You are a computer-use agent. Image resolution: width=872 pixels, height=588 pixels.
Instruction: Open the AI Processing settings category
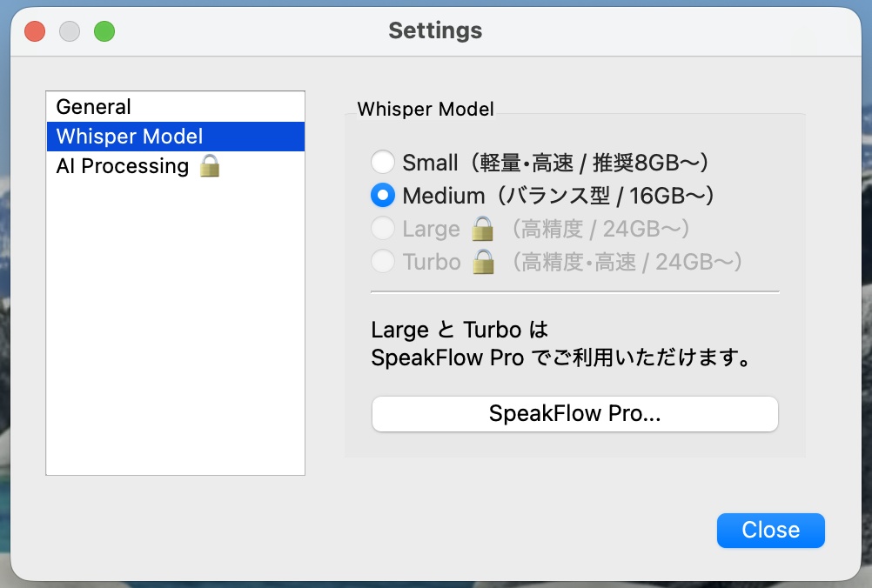(175, 166)
